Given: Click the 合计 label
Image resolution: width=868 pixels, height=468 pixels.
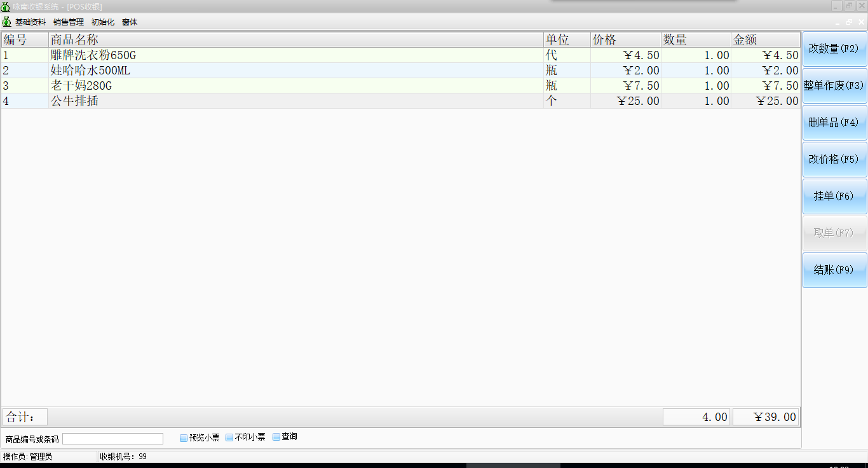Looking at the screenshot, I should click(25, 417).
